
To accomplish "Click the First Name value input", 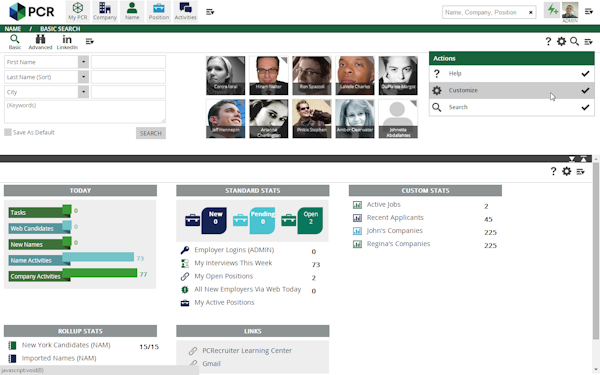I will 128,62.
